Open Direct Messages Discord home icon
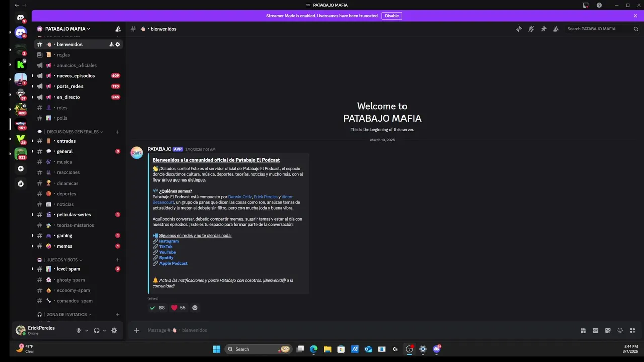 pos(20,17)
